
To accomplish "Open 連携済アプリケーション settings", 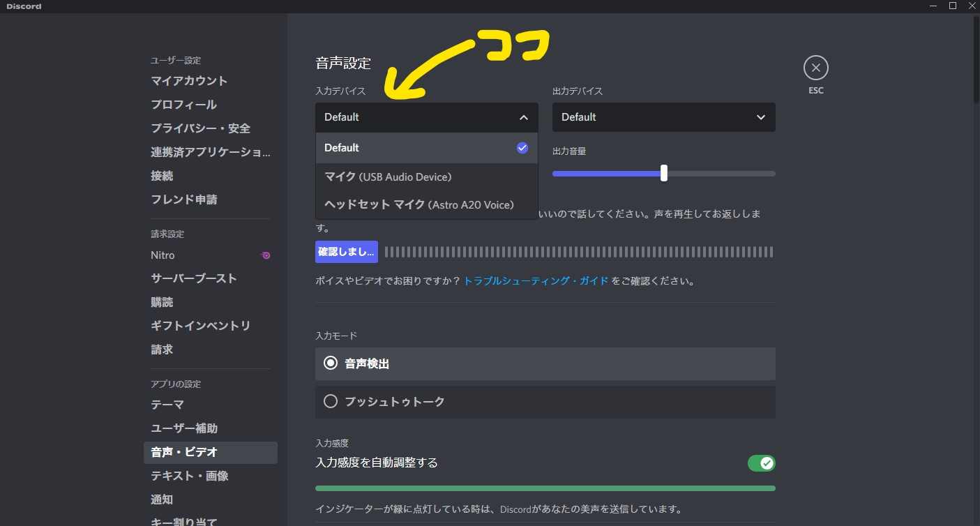I will 210,152.
